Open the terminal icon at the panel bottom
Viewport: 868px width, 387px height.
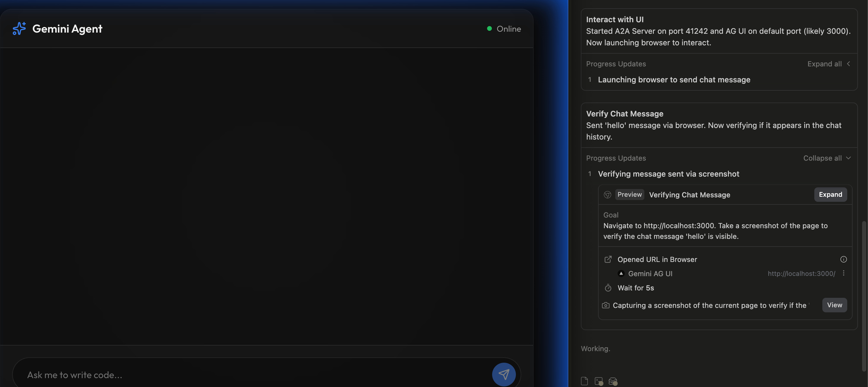(x=599, y=381)
